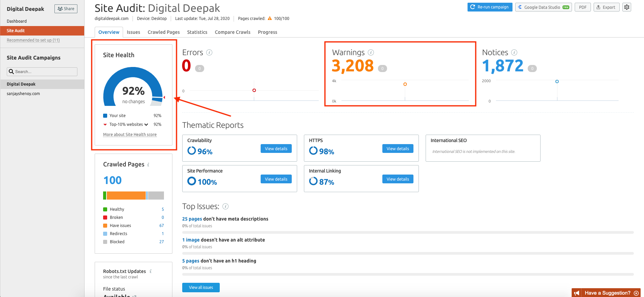Viewport: 644px width, 297px height.
Task: Click the Redirects count 1
Action: [163, 234]
